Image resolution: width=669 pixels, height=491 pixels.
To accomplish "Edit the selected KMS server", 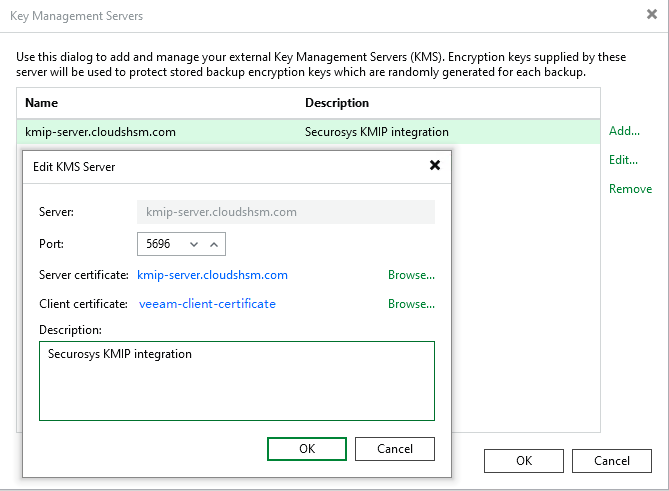I will point(623,160).
